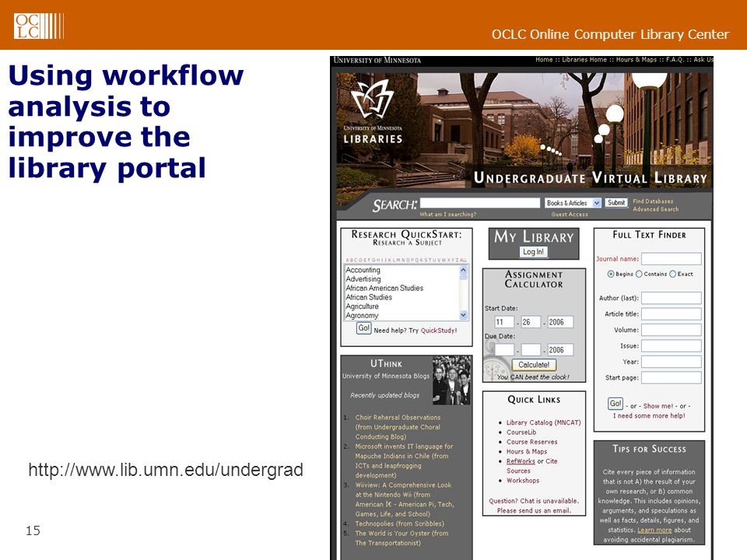Click the OCLC logo in the slide header
Screen dimensions: 747x560
pos(39,26)
